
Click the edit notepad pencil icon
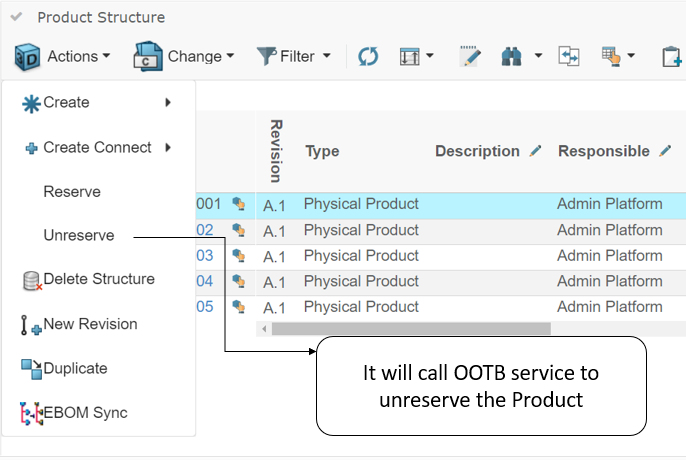point(469,56)
